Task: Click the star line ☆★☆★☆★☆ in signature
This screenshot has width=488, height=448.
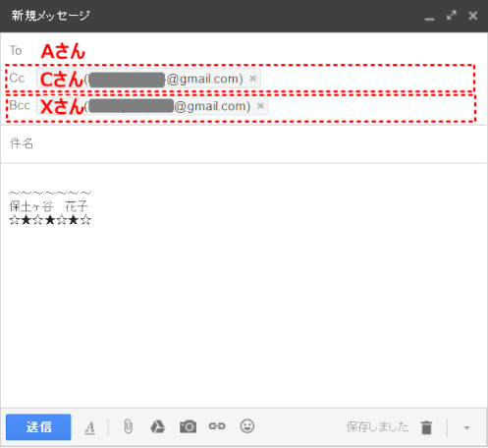Action: point(50,220)
